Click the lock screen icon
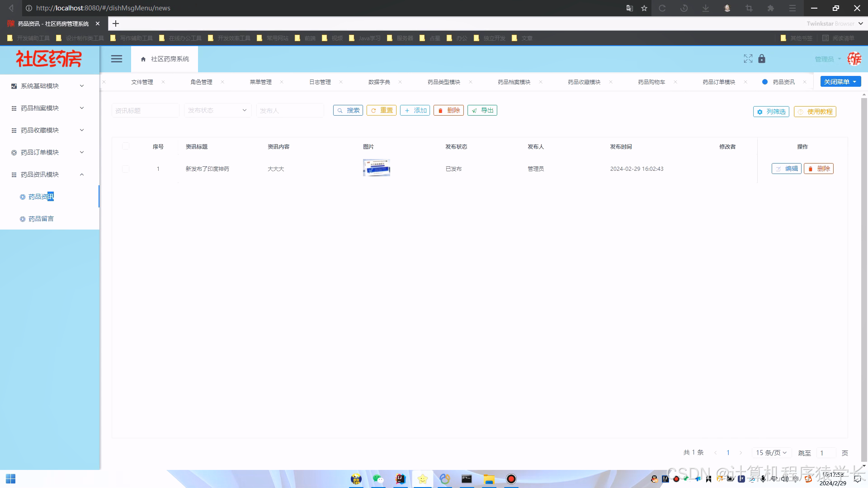This screenshot has width=868, height=488. tap(762, 59)
